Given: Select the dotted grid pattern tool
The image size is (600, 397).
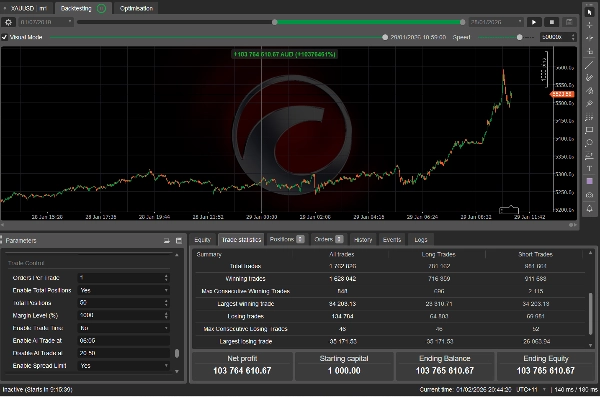Looking at the screenshot, I should (589, 117).
